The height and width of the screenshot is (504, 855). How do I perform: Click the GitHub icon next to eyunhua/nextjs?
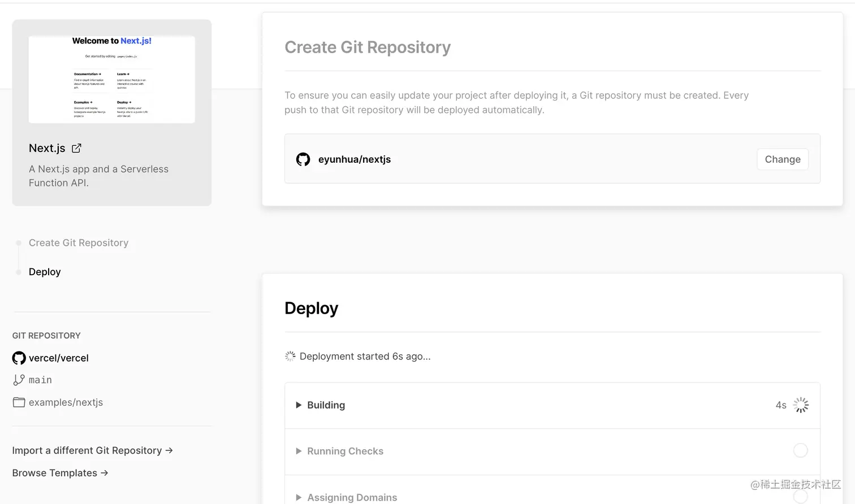303,159
